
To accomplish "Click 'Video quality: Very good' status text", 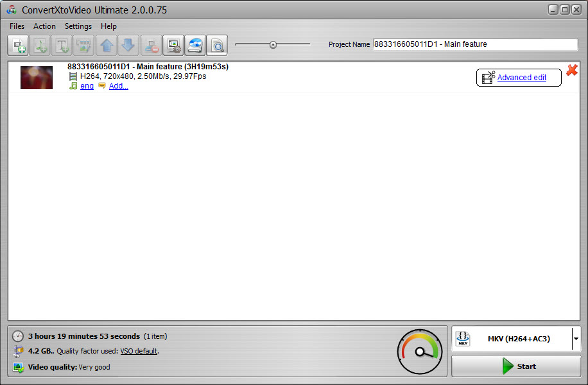I will click(x=69, y=367).
